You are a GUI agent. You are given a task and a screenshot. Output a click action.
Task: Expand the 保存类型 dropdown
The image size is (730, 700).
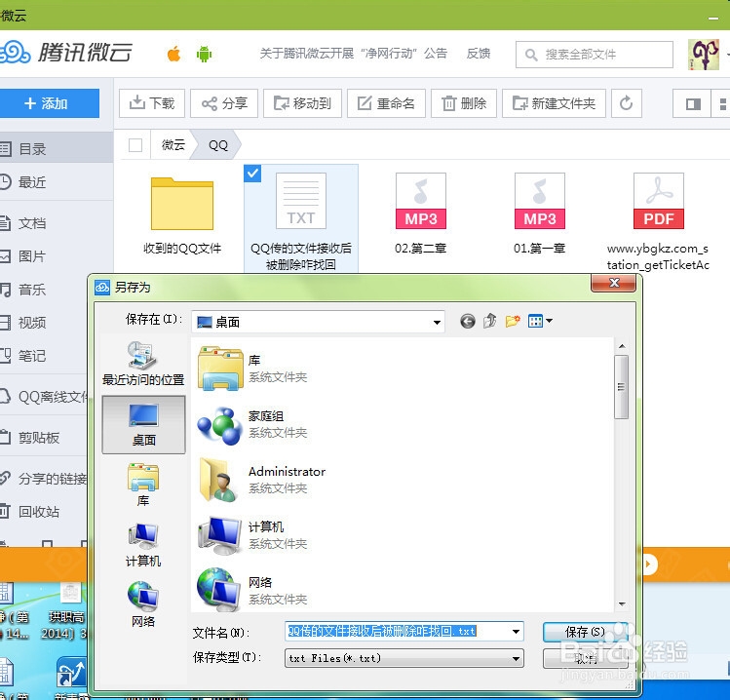point(516,658)
